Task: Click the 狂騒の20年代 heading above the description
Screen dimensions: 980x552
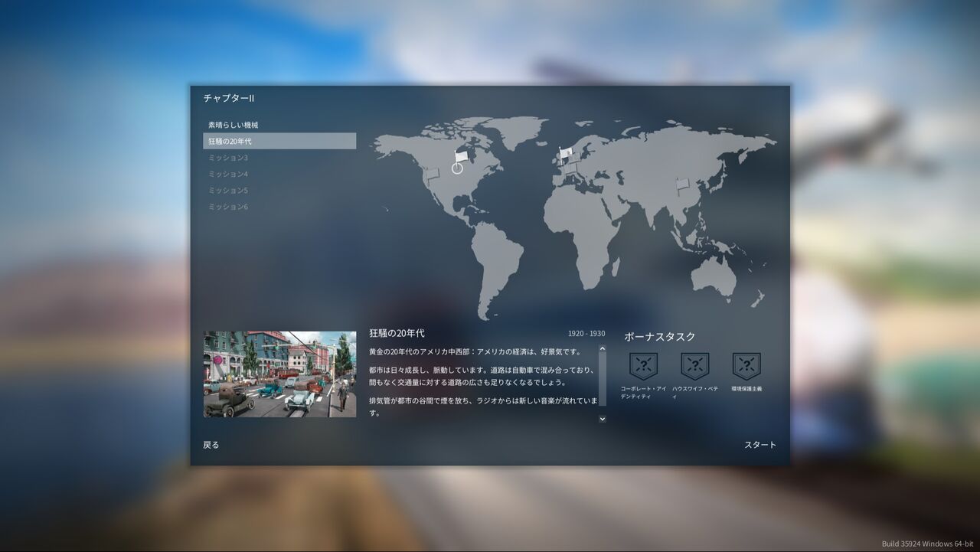Action: (397, 333)
